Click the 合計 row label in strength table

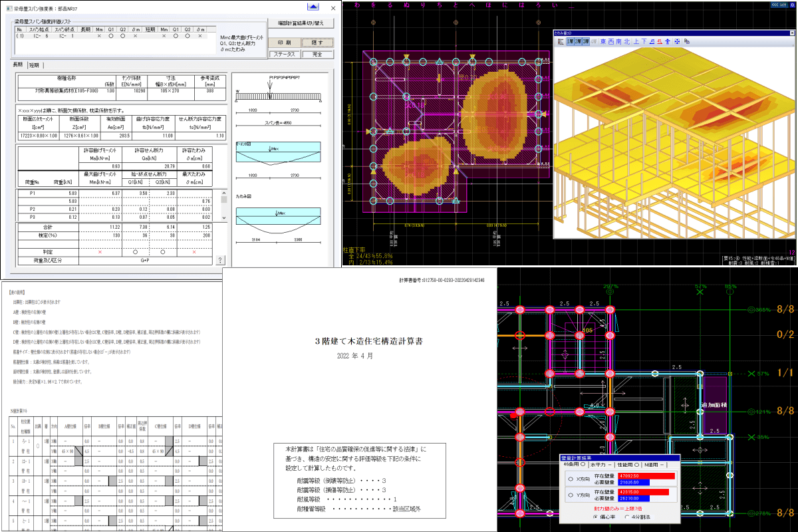[x=47, y=227]
